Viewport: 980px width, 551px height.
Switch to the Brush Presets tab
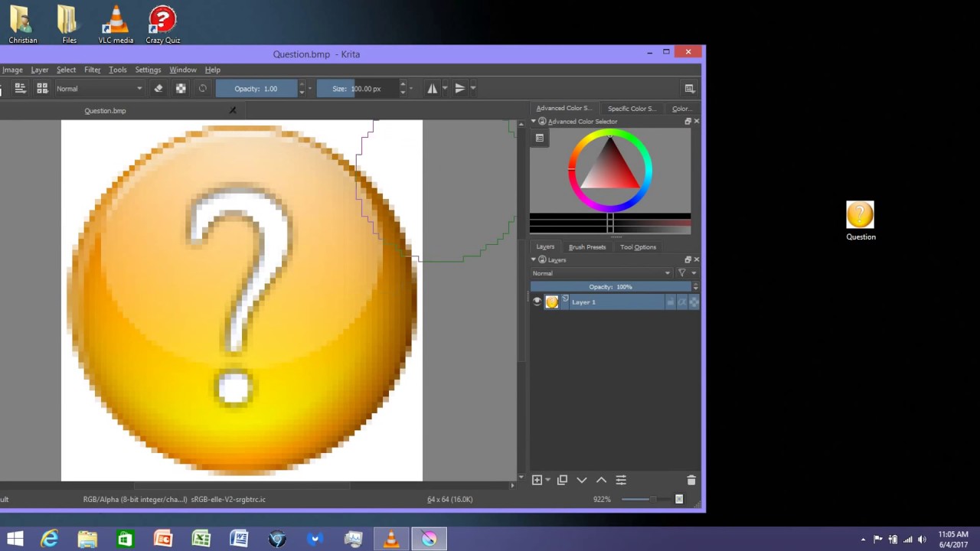tap(586, 246)
